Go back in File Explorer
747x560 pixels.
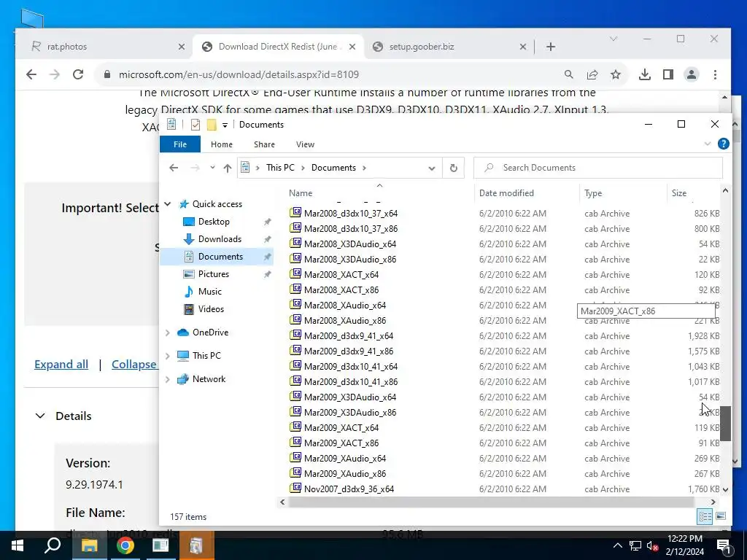pos(174,168)
